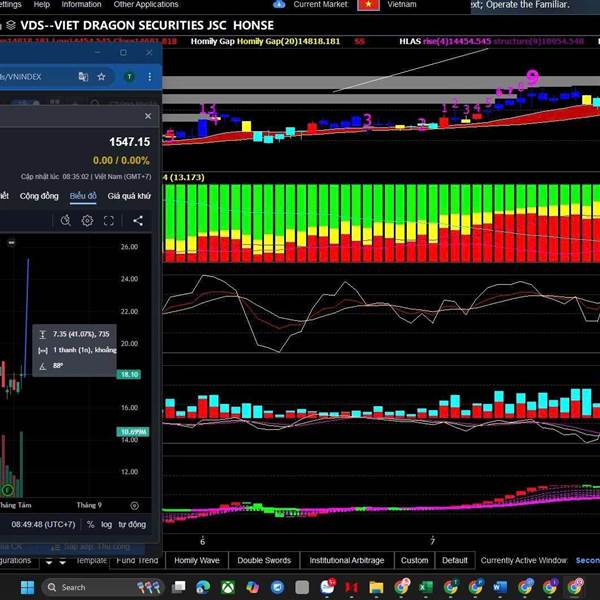This screenshot has height=600, width=600.
Task: Click the Tháng 9 label on time axis
Action: point(89,505)
